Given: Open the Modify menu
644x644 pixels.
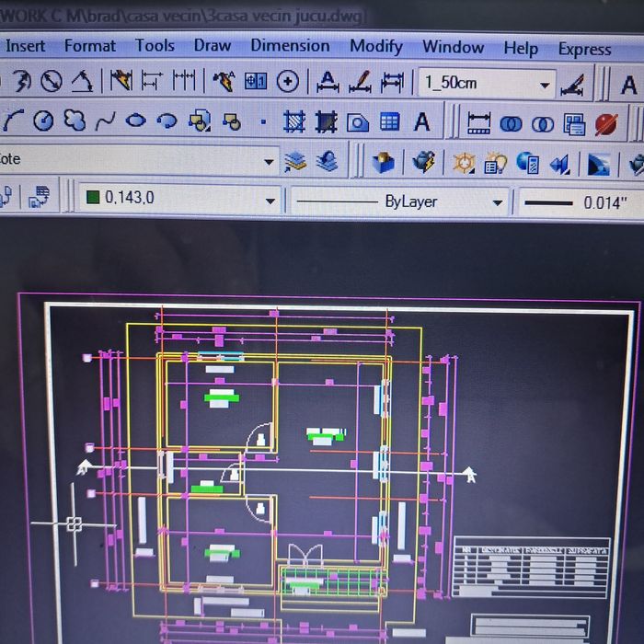Looking at the screenshot, I should 375,46.
